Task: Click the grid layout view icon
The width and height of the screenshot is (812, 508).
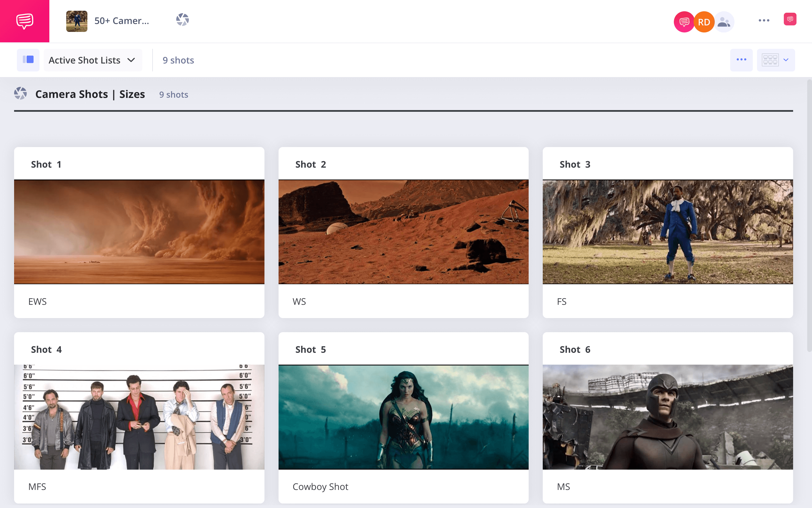Action: (770, 60)
